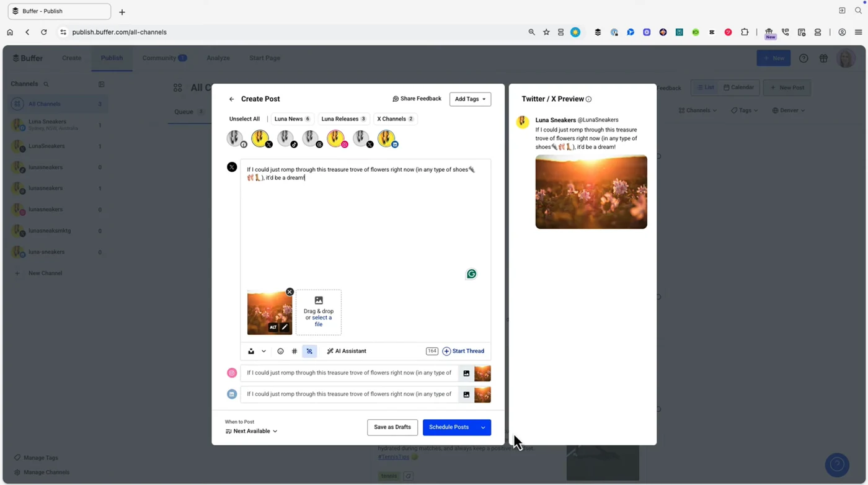Toggle the unselected gray X channel avatar

click(362, 138)
